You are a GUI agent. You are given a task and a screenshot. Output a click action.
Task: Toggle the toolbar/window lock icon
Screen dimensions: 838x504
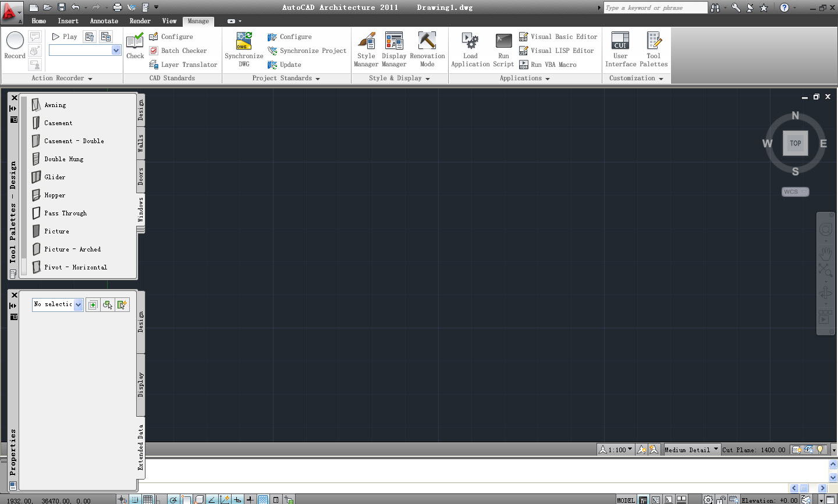coord(722,500)
